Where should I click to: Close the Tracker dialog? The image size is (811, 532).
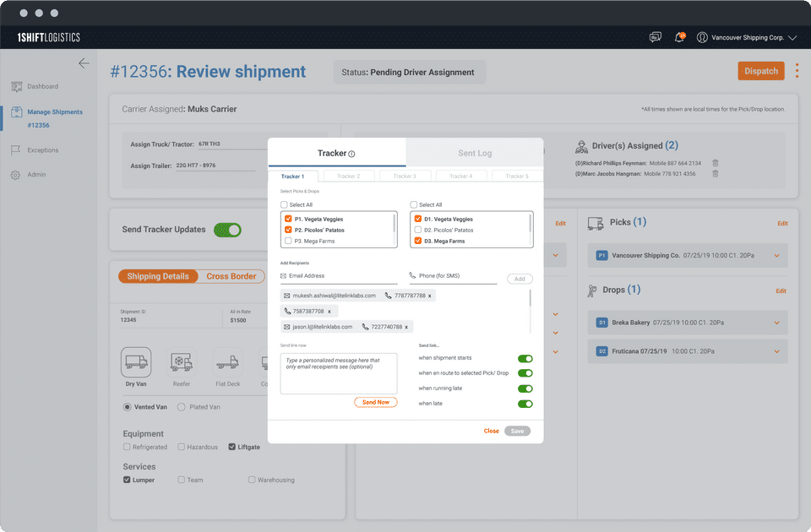pyautogui.click(x=492, y=431)
